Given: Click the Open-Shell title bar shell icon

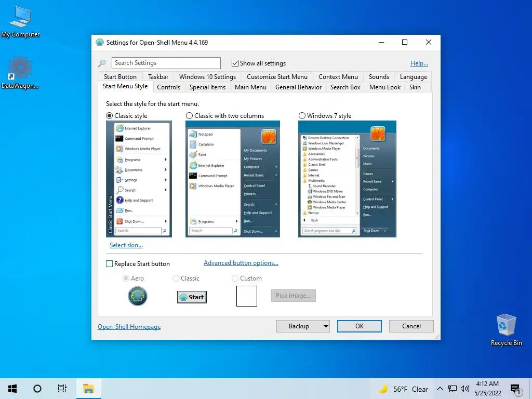Looking at the screenshot, I should point(99,43).
